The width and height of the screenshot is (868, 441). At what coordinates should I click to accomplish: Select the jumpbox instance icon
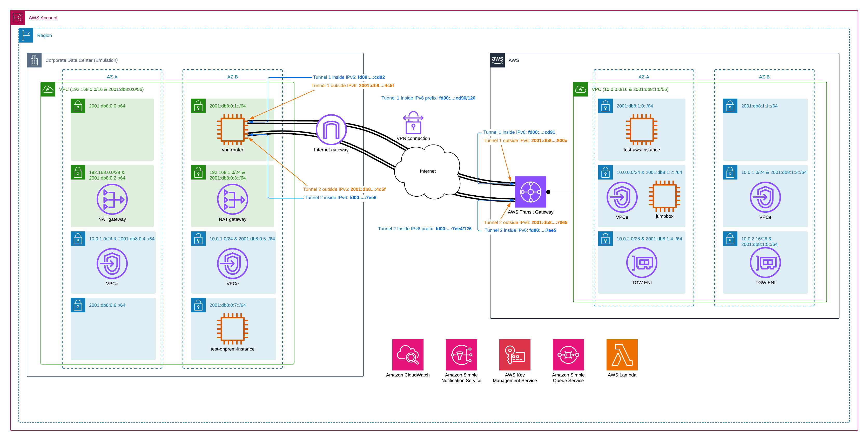664,196
